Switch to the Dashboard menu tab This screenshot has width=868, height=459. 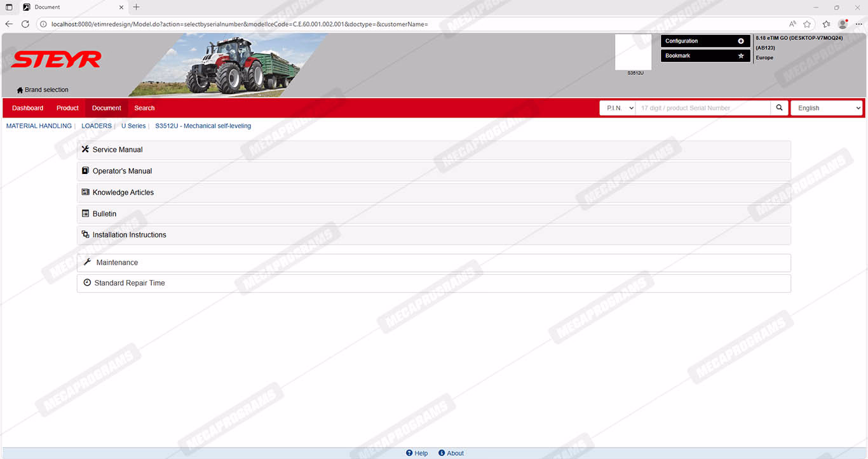[27, 108]
